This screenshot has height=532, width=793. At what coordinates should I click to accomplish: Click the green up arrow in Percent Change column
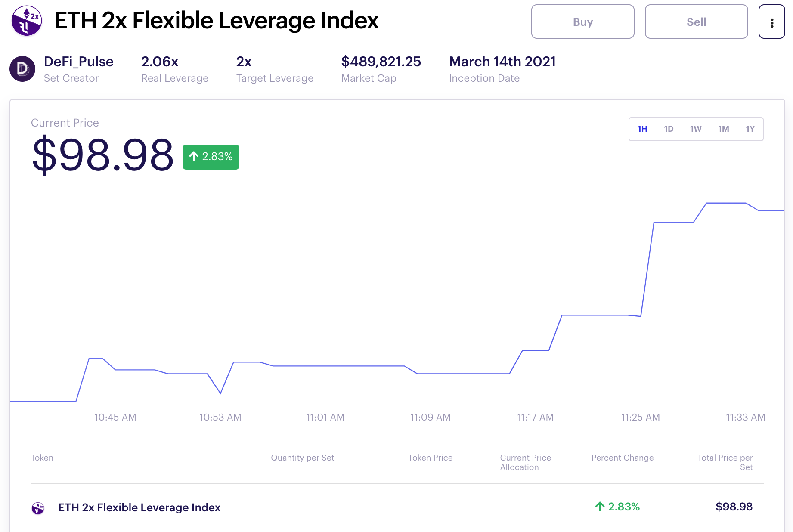600,507
